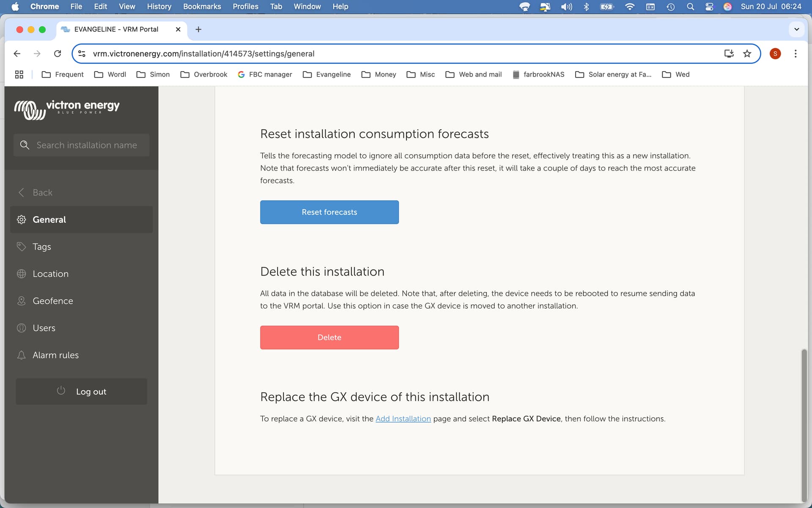
Task: Click the General gear settings item
Action: tap(49, 220)
